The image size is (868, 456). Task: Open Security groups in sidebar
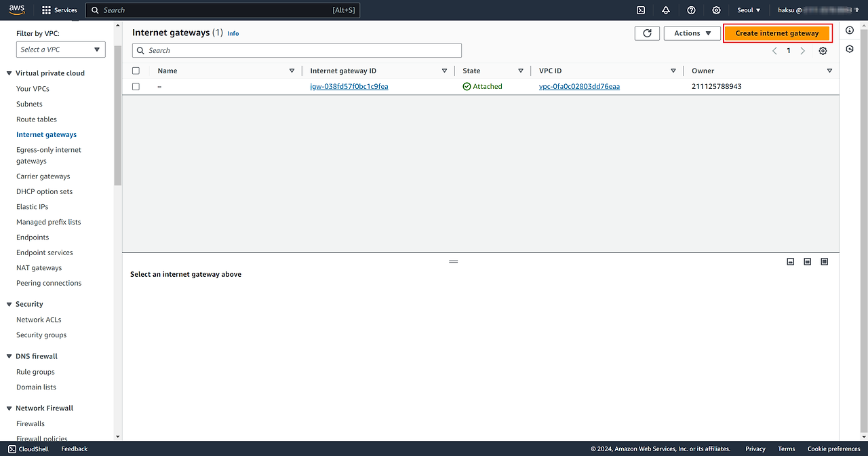(41, 335)
